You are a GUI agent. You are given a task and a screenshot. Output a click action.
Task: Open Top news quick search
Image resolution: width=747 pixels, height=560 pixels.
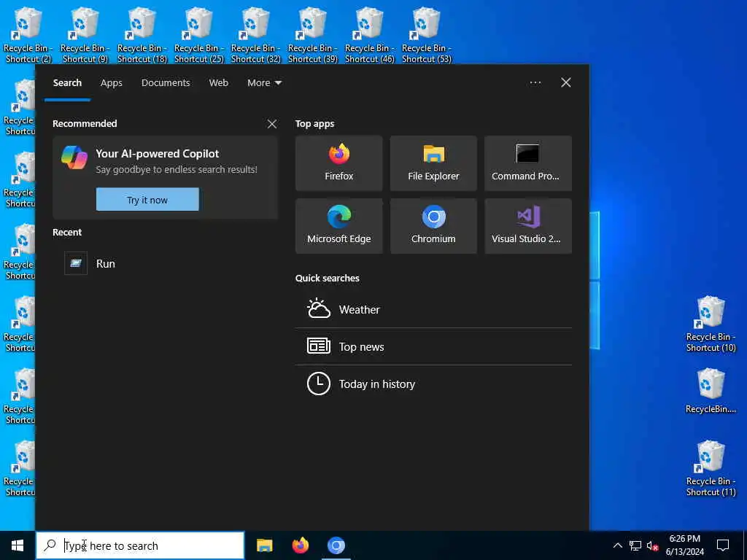(433, 346)
